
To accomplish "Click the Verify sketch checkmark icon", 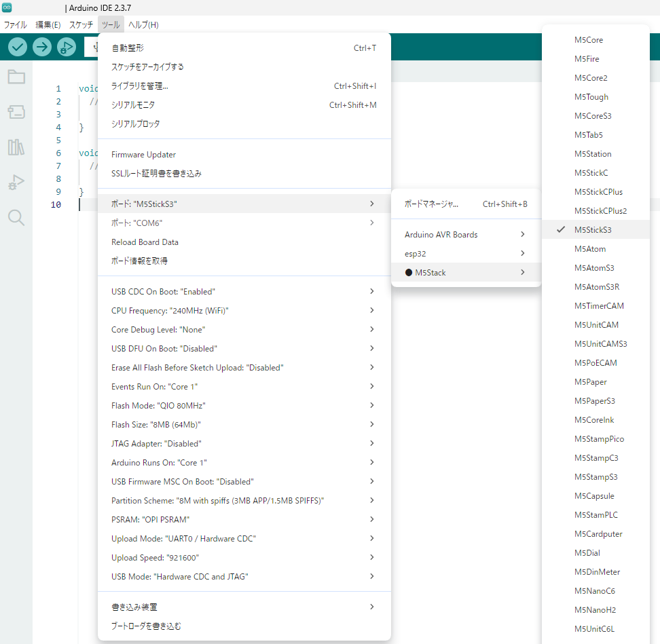I will (x=18, y=47).
